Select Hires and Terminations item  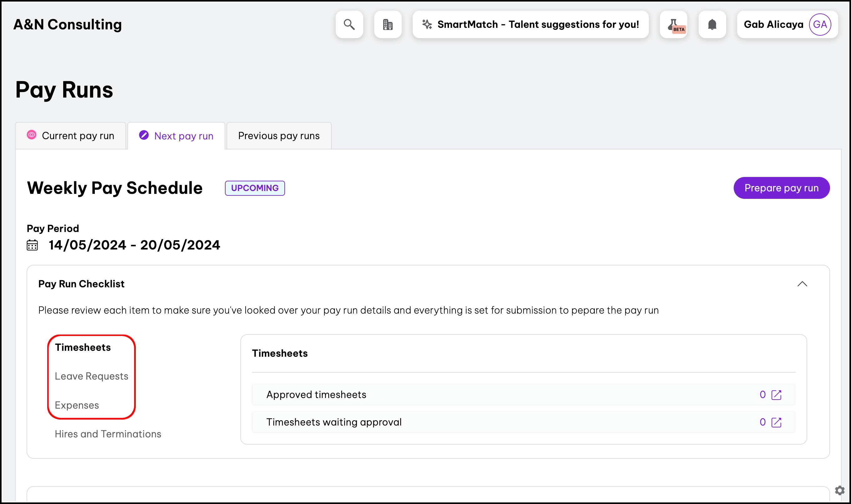click(x=108, y=434)
